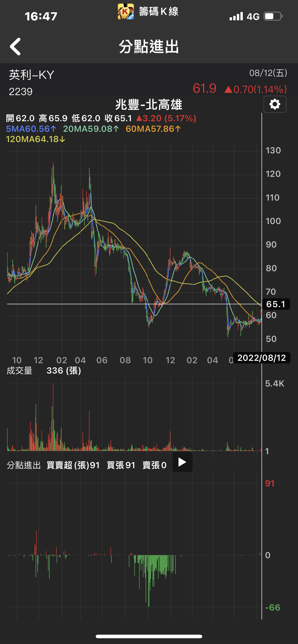298x644 pixels.
Task: Tap the 籌碼K線 app icon in status bar
Action: (126, 11)
